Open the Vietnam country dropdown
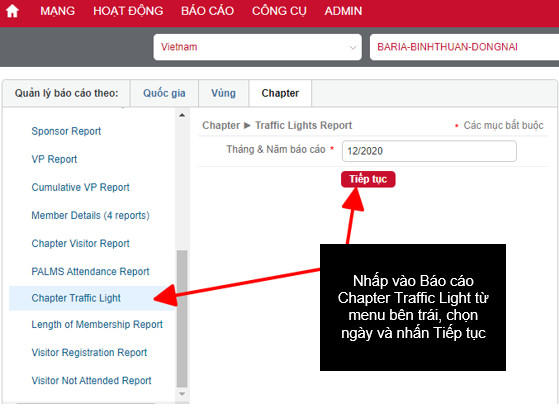The width and height of the screenshot is (559, 416). pos(257,47)
